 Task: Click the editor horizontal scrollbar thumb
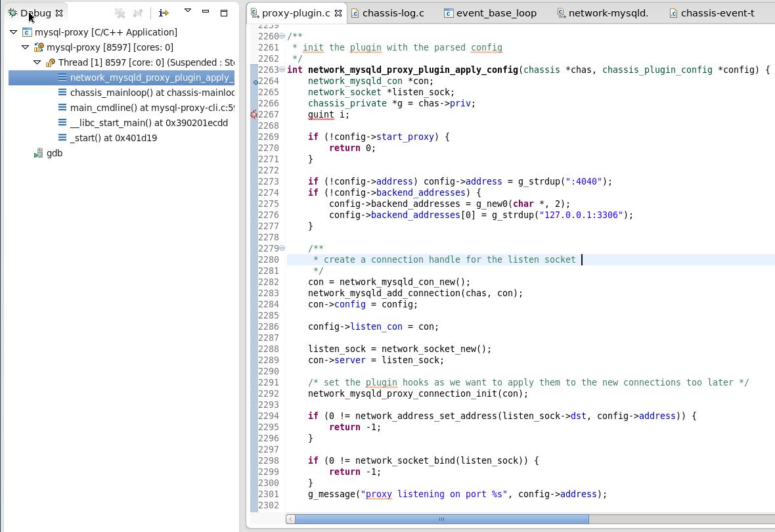pos(442,519)
